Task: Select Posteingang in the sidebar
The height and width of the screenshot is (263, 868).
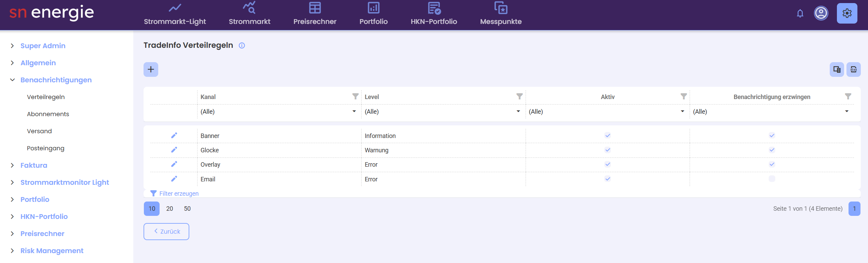Action: (x=45, y=148)
